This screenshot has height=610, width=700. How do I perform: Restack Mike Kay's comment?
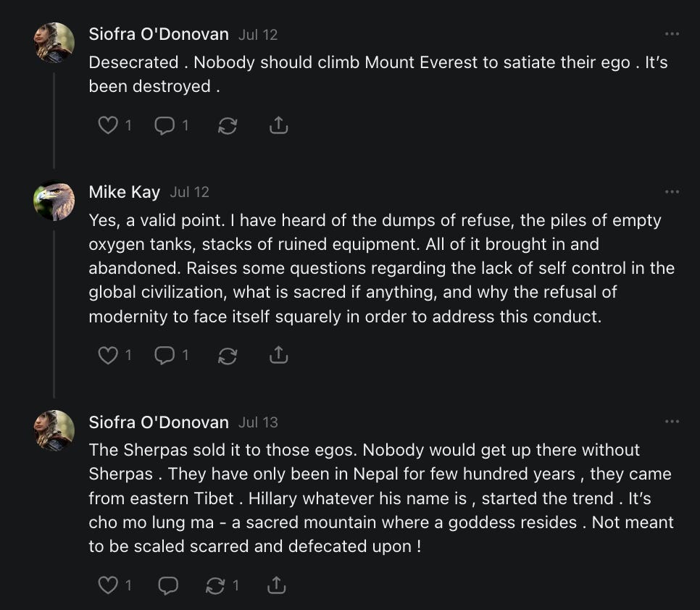click(x=228, y=355)
